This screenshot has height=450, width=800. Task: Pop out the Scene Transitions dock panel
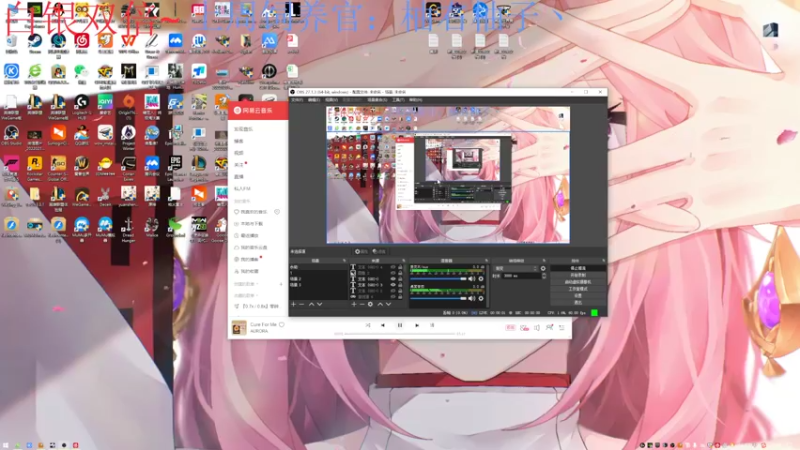coord(544,260)
